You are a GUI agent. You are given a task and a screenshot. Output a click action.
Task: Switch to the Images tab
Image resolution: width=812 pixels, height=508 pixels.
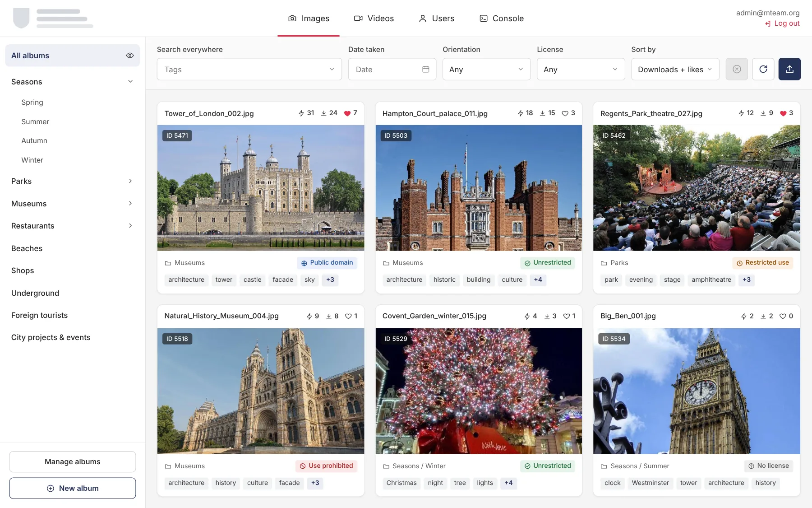coord(309,19)
